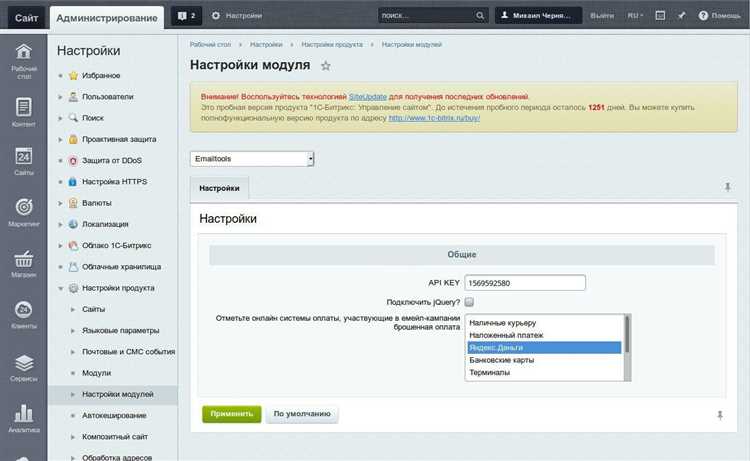This screenshot has height=461, width=750.
Task: Expand the Пользователи tree arrow
Action: (60, 97)
